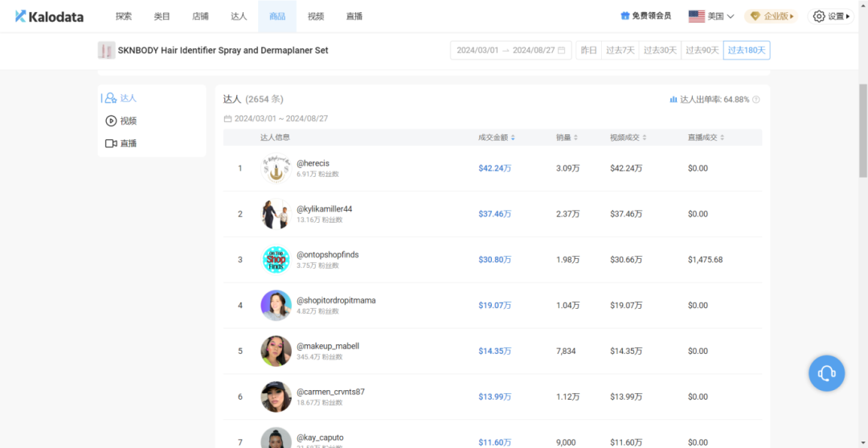Expand the 企业版 menu arrow
Screen dimensions: 868x448
coord(792,17)
